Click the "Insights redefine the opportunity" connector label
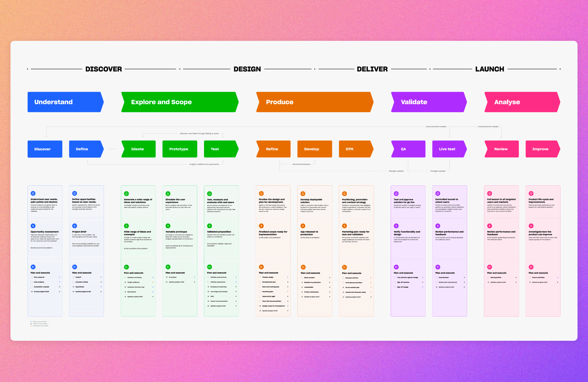This screenshot has height=382, width=588. [x=204, y=164]
